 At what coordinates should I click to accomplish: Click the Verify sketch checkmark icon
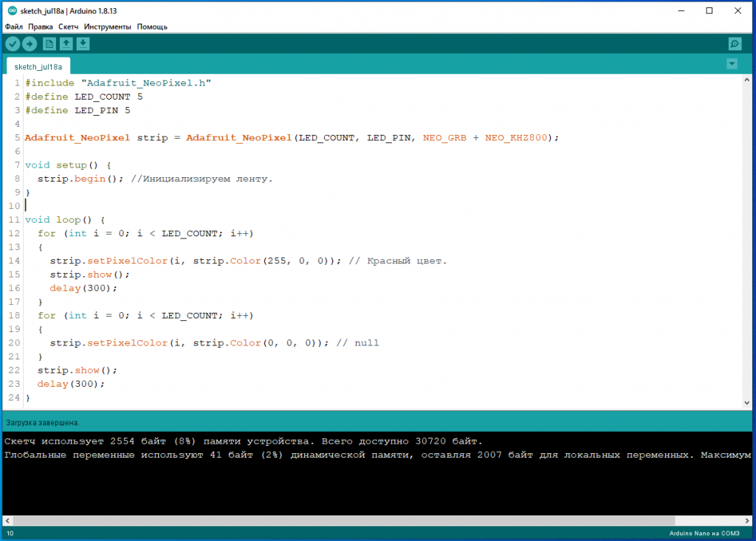point(13,44)
